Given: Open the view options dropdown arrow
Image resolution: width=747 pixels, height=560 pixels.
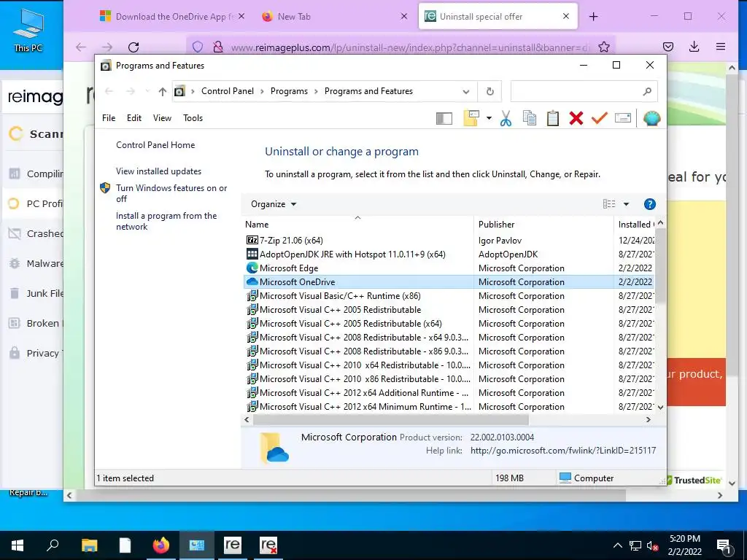Looking at the screenshot, I should (x=626, y=204).
